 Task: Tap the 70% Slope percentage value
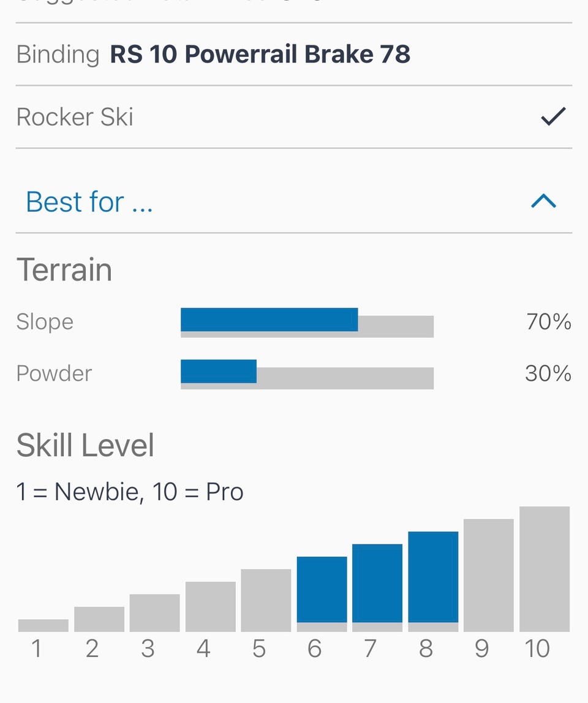pyautogui.click(x=548, y=322)
